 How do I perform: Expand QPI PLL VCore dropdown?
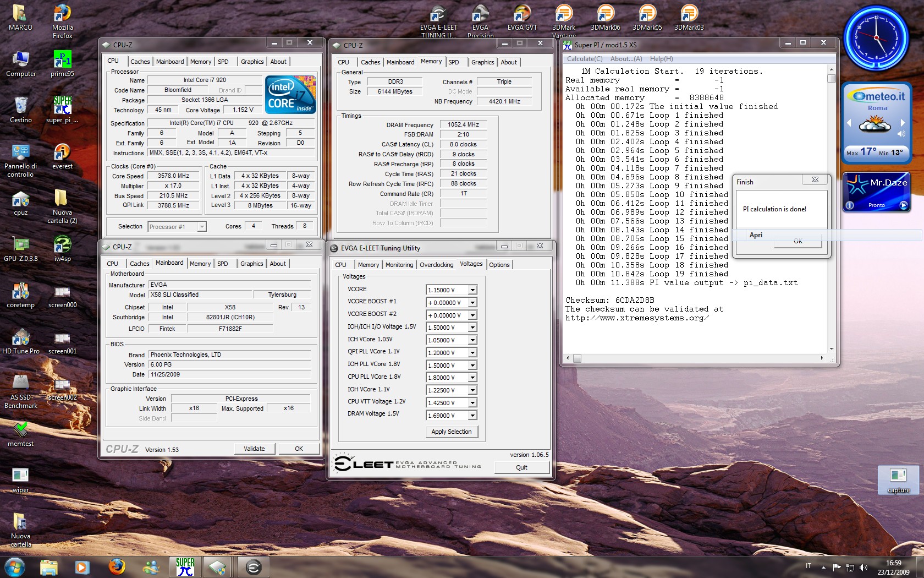(472, 353)
